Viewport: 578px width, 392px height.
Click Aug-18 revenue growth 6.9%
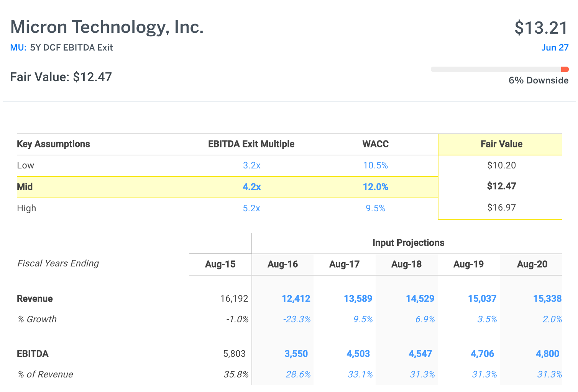point(425,319)
